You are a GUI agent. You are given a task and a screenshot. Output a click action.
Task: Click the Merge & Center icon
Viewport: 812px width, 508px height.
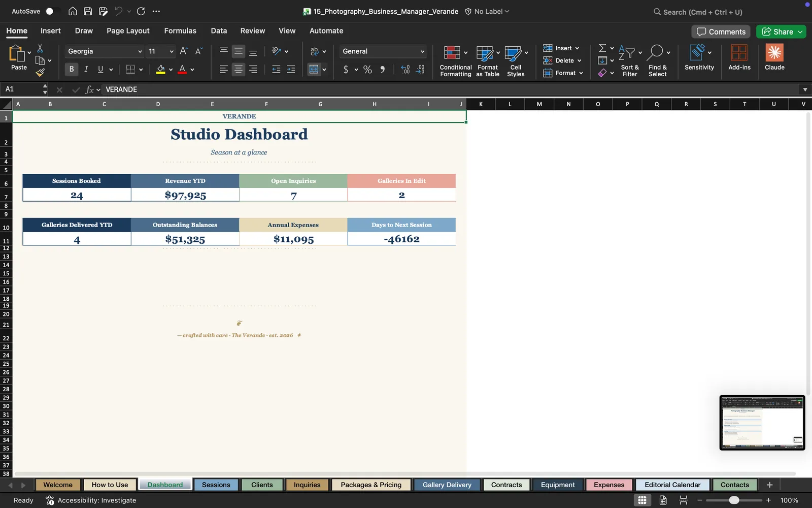[314, 70]
